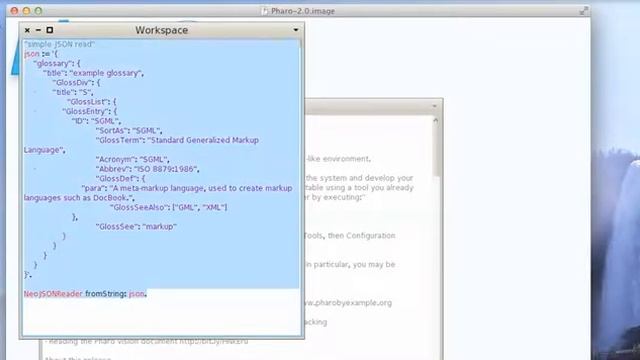Click the "Acronym": "SGML" line
The image size is (640, 360).
133,160
